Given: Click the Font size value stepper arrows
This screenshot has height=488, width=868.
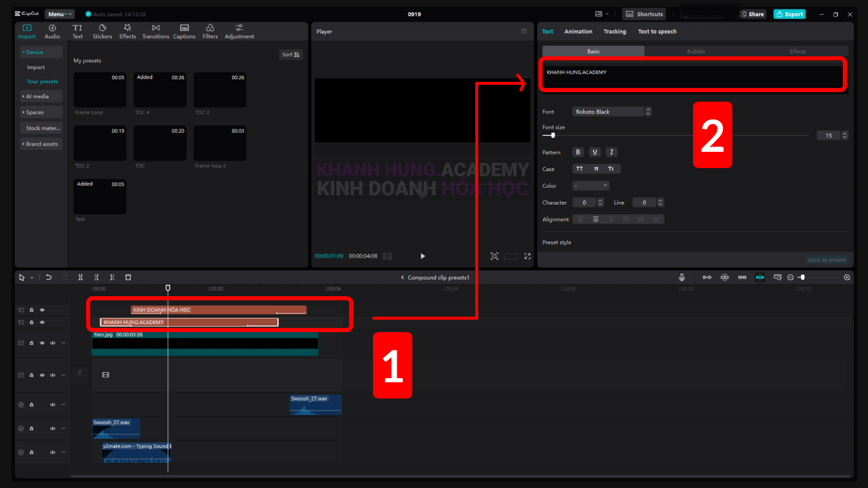Looking at the screenshot, I should 844,136.
